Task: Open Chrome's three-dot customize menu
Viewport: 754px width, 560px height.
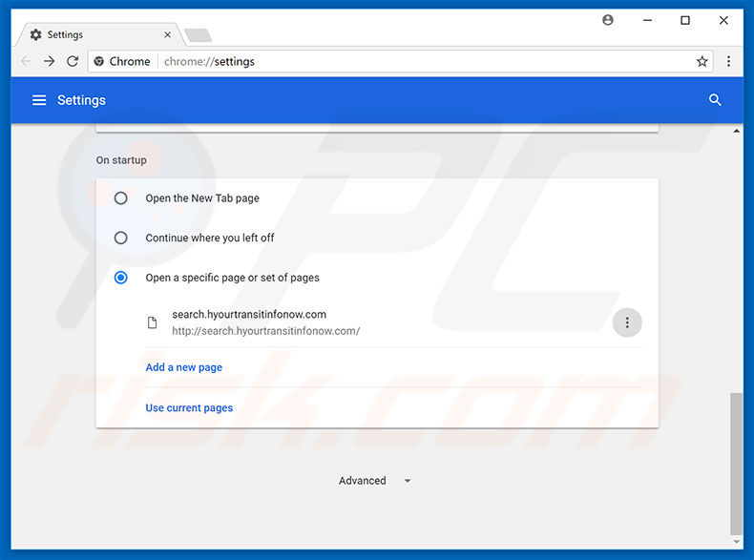Action: (x=728, y=61)
